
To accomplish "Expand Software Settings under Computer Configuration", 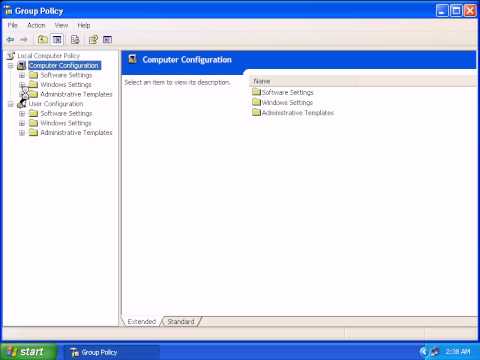I will [x=22, y=75].
